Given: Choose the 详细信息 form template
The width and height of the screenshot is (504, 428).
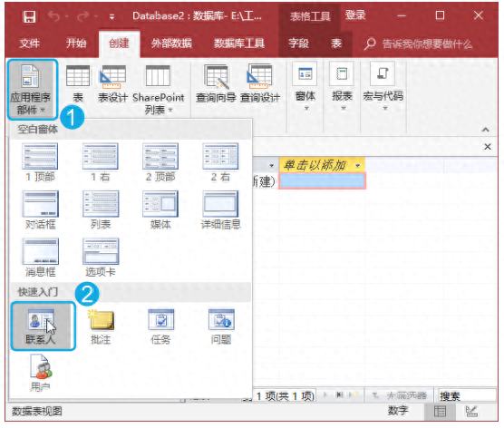Looking at the screenshot, I should coord(220,210).
